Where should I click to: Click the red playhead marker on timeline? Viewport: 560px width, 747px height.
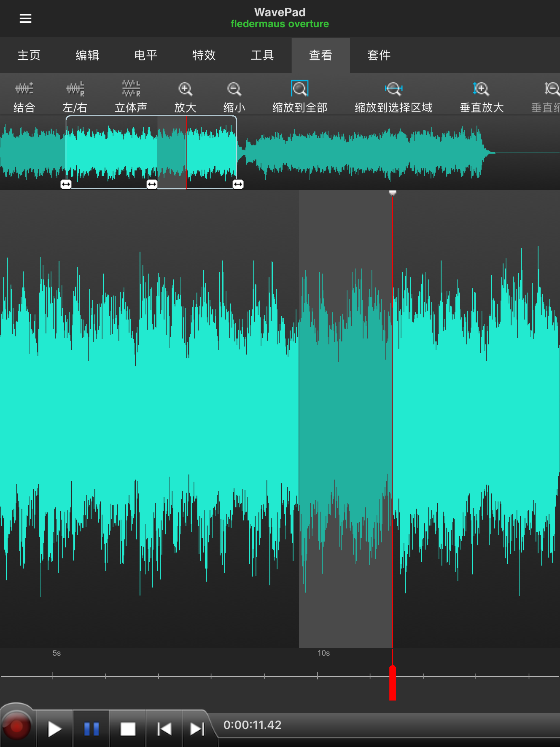[x=392, y=682]
